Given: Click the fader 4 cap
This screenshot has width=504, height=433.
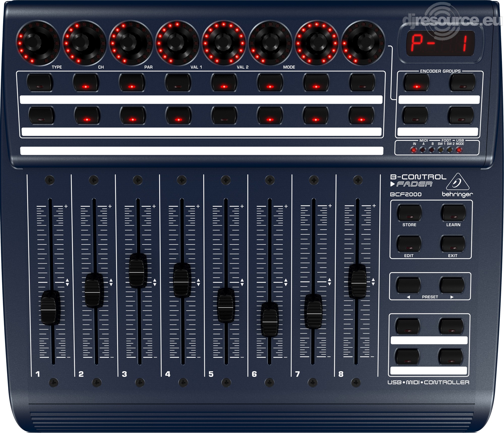Looking at the screenshot, I should [182, 280].
